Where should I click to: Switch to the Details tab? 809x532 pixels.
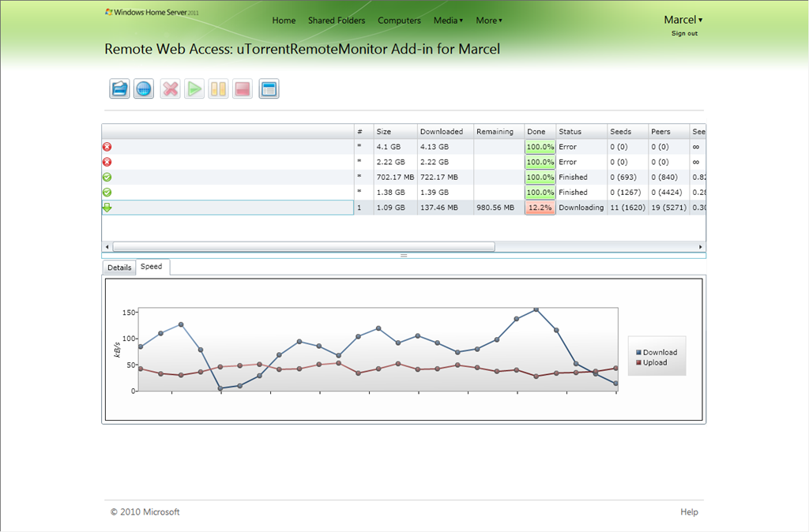click(119, 268)
